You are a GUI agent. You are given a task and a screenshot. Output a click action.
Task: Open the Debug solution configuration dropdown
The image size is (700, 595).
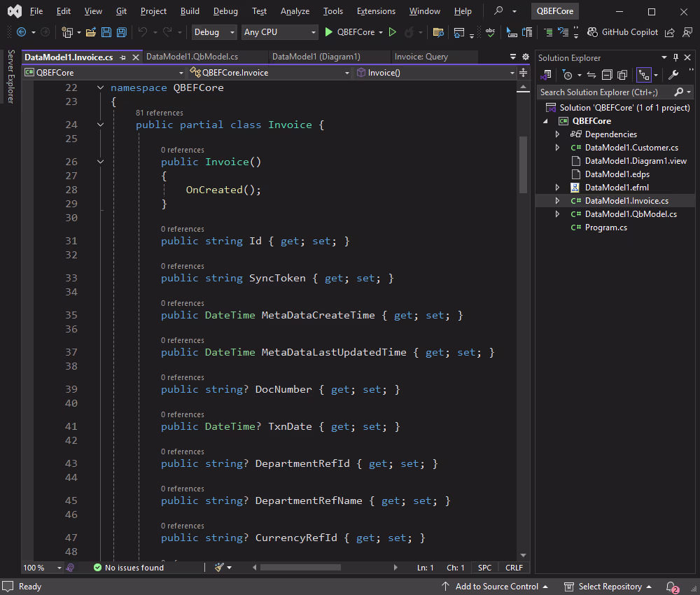[x=213, y=32]
